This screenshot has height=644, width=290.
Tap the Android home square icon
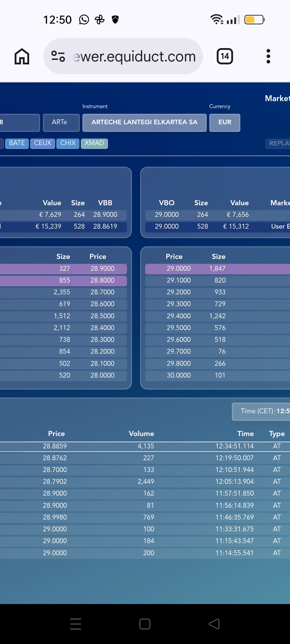pos(145,624)
